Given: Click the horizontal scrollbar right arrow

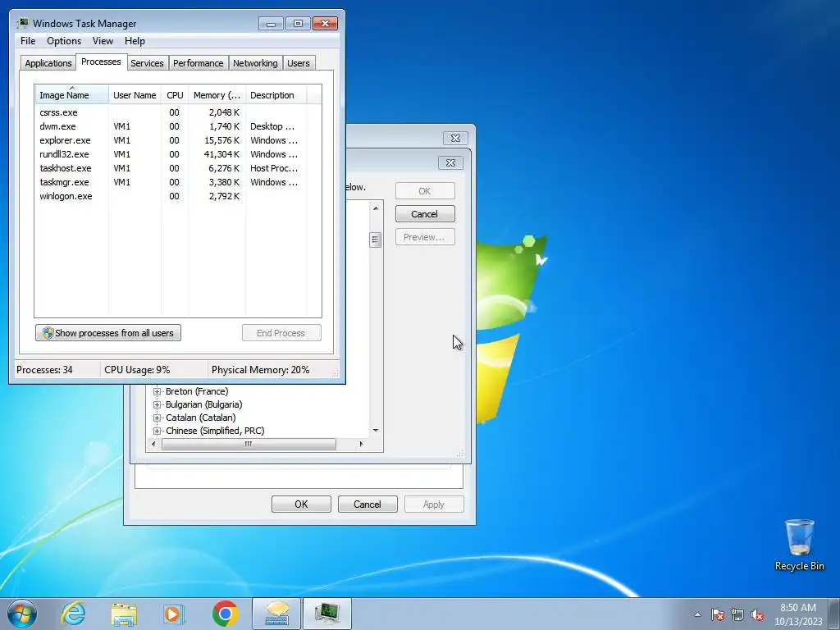Looking at the screenshot, I should point(361,444).
